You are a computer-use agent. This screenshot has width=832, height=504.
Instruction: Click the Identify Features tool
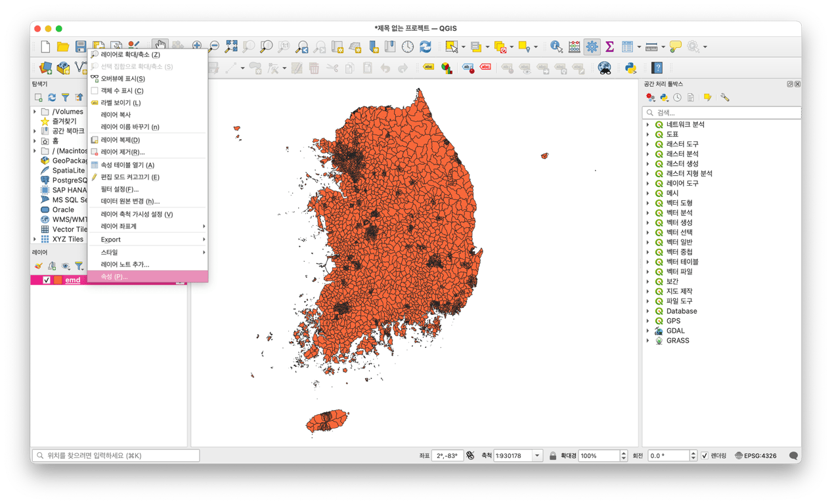[556, 47]
